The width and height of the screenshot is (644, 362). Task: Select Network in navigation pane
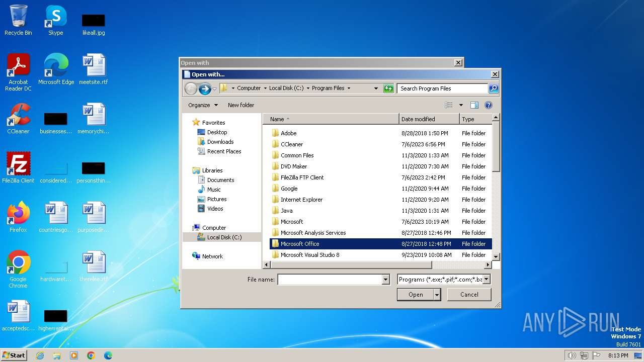pos(212,256)
